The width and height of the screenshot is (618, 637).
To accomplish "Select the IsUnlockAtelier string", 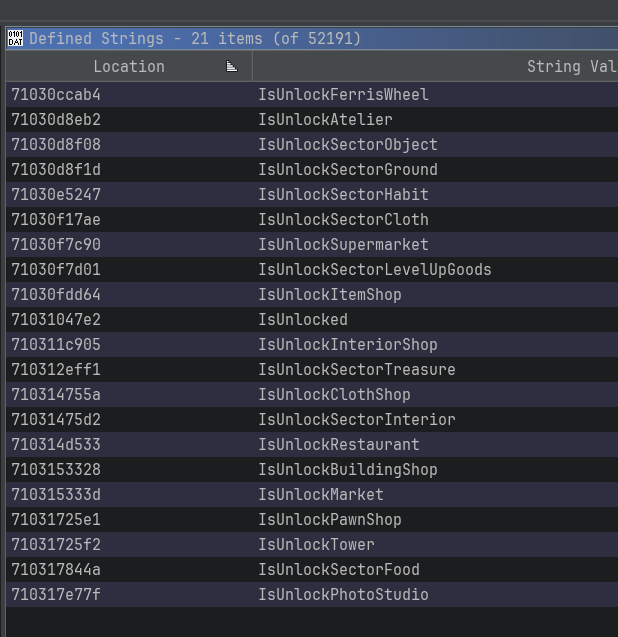I will point(325,119).
